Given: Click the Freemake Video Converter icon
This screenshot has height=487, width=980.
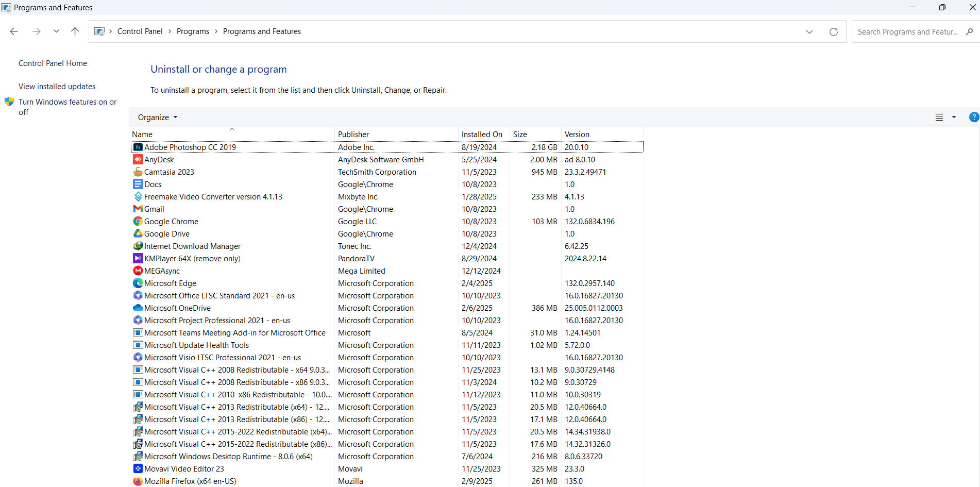Looking at the screenshot, I should tap(138, 197).
